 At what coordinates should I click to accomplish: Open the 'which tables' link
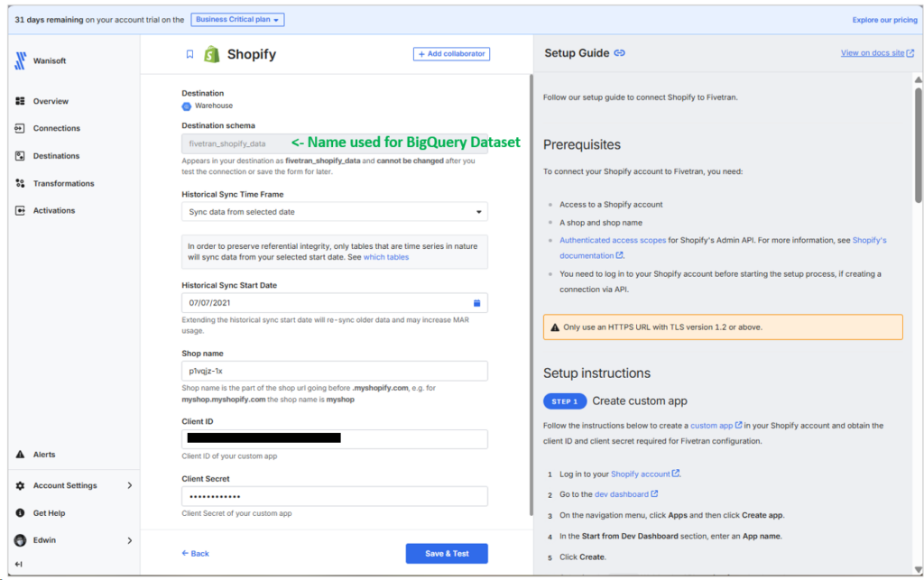tap(386, 257)
